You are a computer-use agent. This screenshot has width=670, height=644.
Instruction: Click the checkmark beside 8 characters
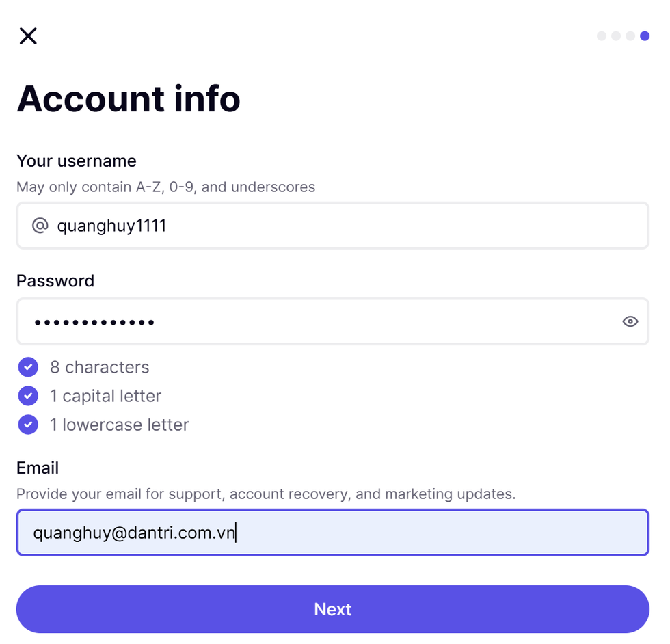tap(28, 367)
